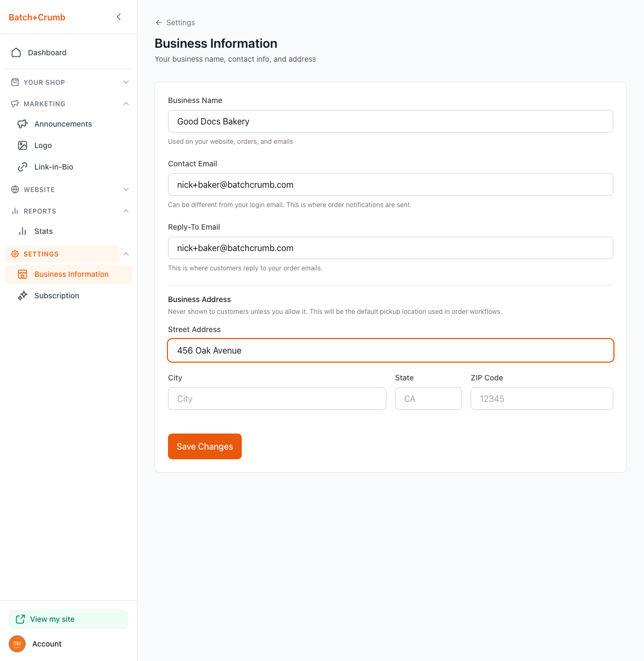The height and width of the screenshot is (661, 644).
Task: Go back to Settings
Action: pos(175,23)
